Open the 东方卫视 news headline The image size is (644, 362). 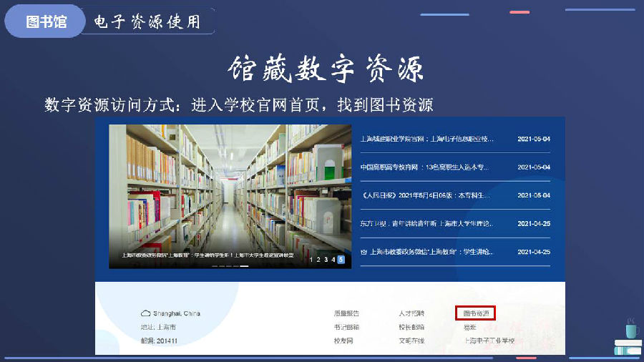(x=426, y=223)
